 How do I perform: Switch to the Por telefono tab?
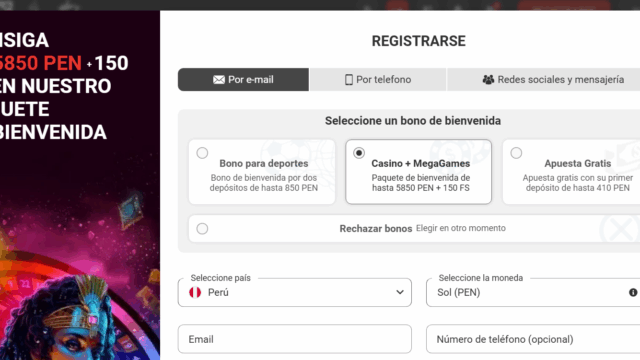(x=378, y=80)
